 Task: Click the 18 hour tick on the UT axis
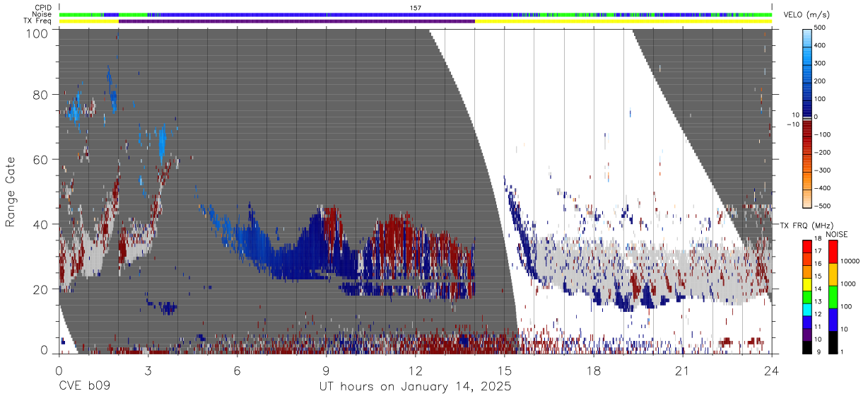(594, 371)
